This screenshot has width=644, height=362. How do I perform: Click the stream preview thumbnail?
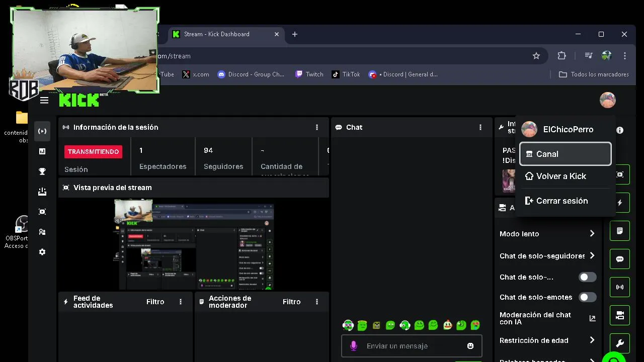click(x=194, y=244)
